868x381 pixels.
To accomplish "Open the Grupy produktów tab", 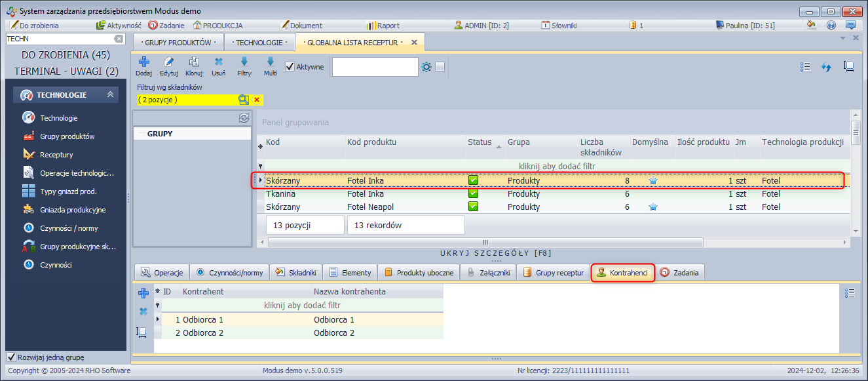I will [177, 43].
